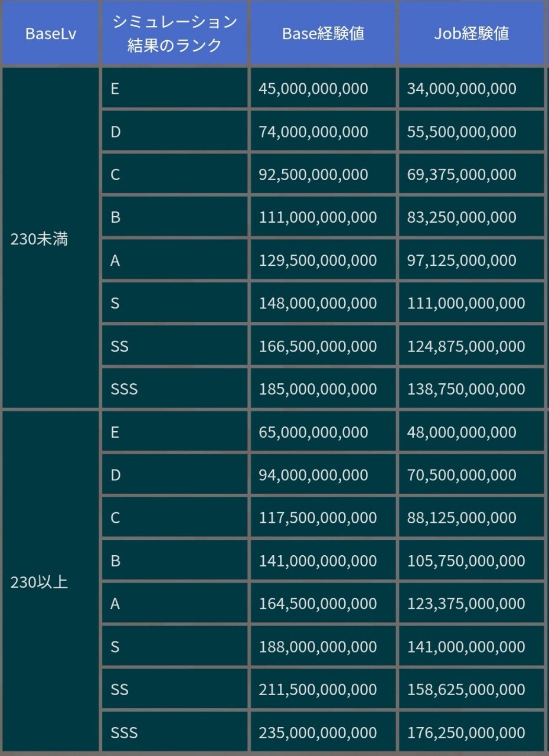Click the 34,000,000,000 Job experience cell
Image resolution: width=549 pixels, height=756 pixels.
click(462, 89)
